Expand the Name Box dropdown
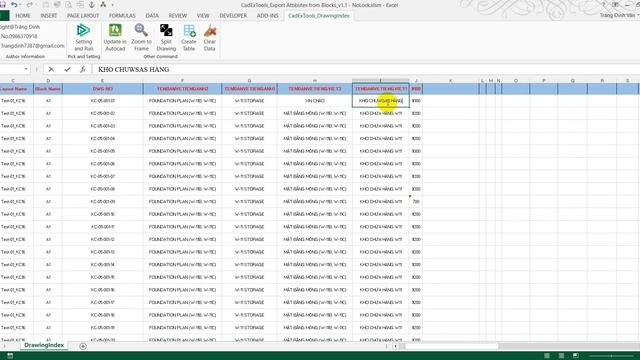Image resolution: width=640 pixels, height=360 pixels. click(x=26, y=69)
